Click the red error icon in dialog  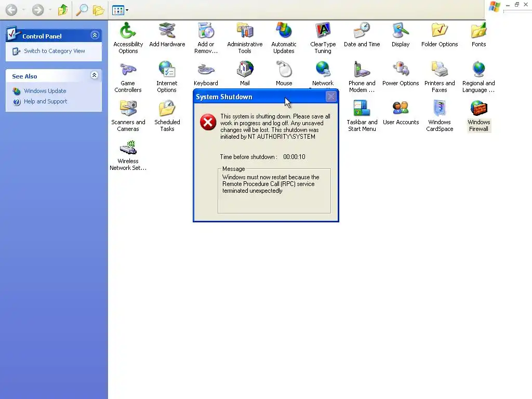click(x=208, y=122)
